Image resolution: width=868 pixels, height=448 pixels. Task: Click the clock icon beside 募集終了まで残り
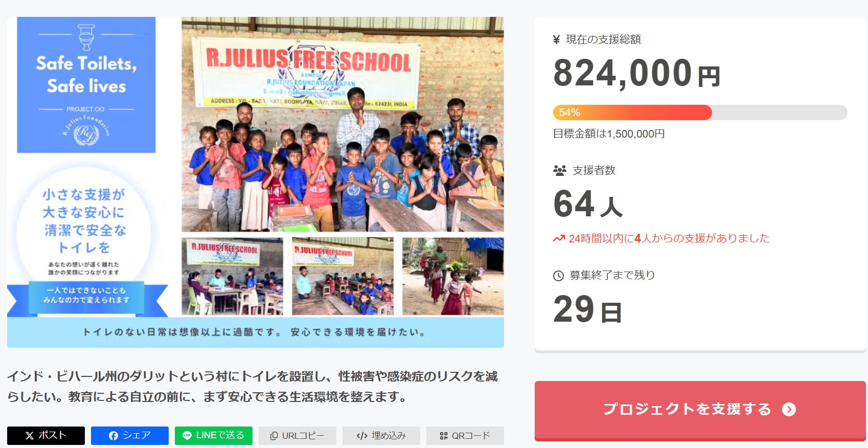[558, 276]
